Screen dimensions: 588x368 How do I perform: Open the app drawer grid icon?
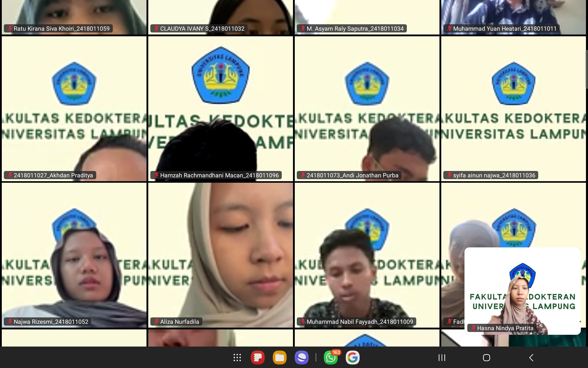[237, 358]
